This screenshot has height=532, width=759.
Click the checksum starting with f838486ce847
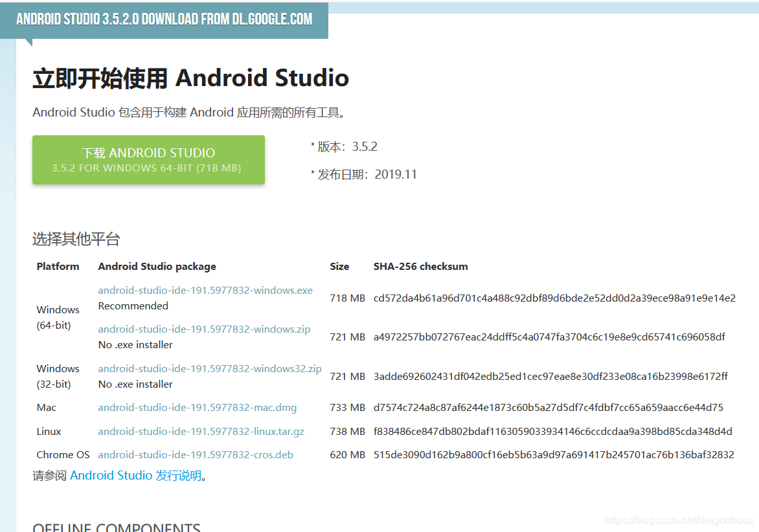(553, 432)
